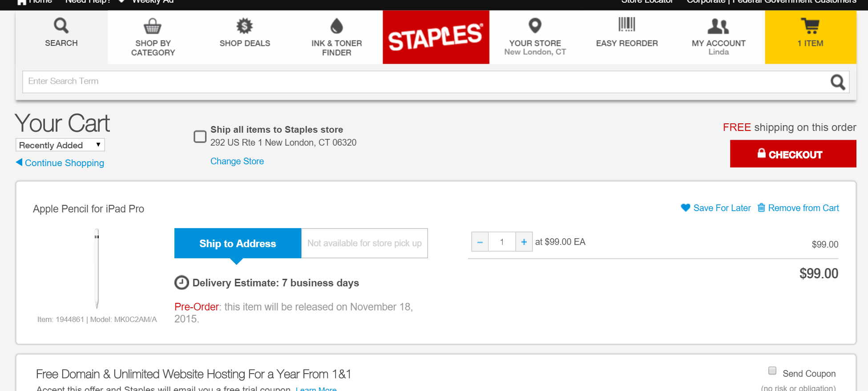Click the 292 US Rte 1 store address

pyautogui.click(x=283, y=143)
